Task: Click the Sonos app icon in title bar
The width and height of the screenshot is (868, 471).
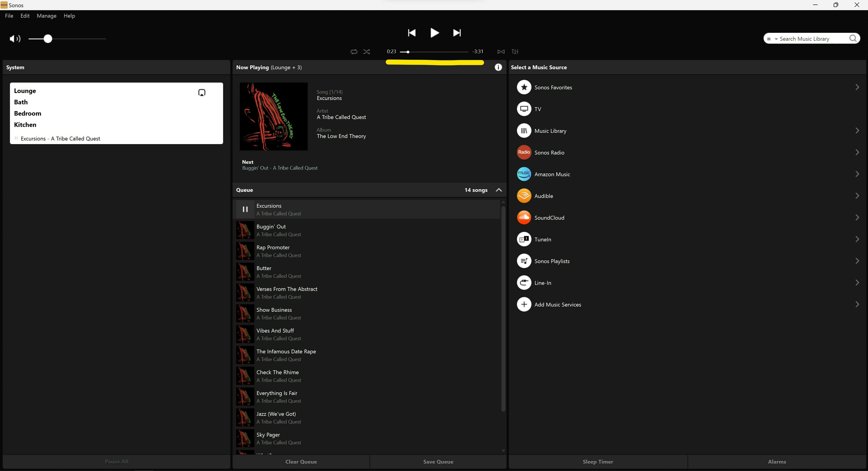Action: point(4,5)
